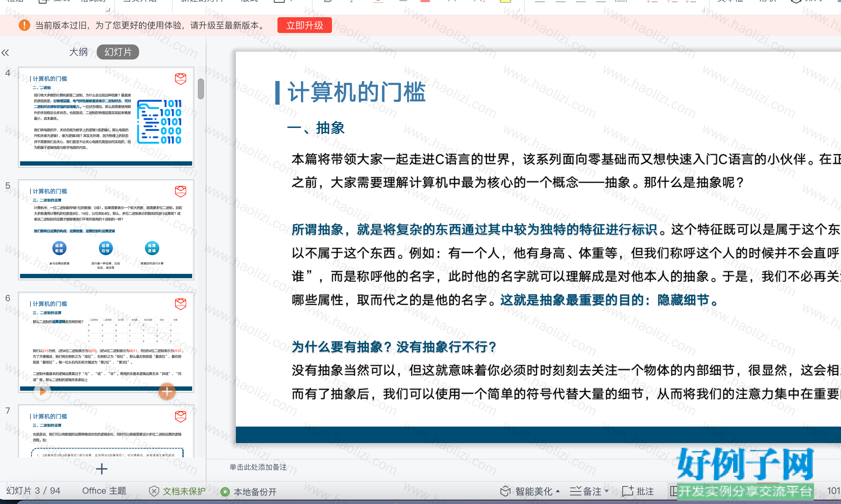Add a new slide with bottom plus icon

coord(102,469)
